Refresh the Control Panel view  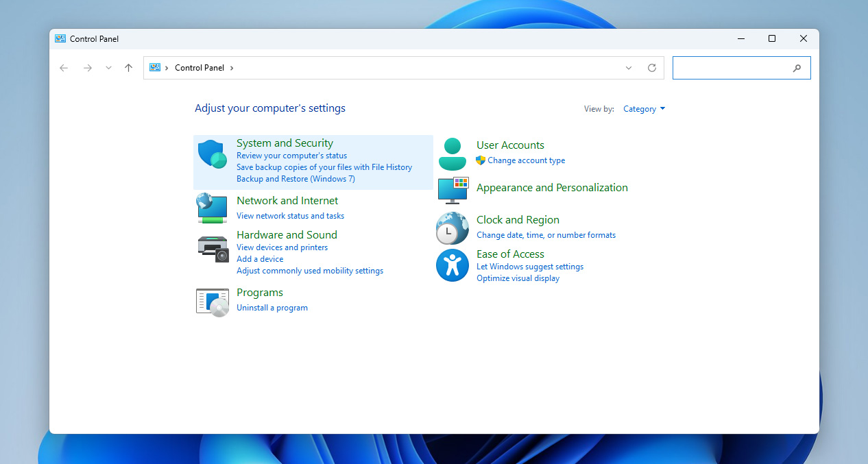pyautogui.click(x=652, y=68)
